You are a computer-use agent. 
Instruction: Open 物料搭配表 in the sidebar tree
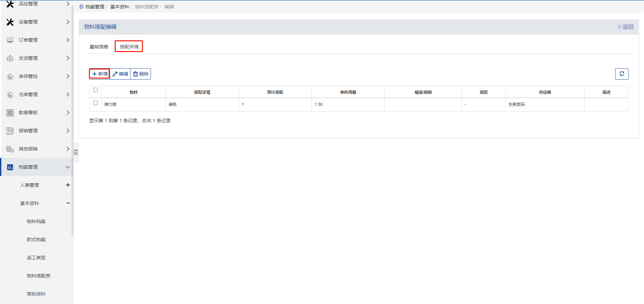[39, 276]
